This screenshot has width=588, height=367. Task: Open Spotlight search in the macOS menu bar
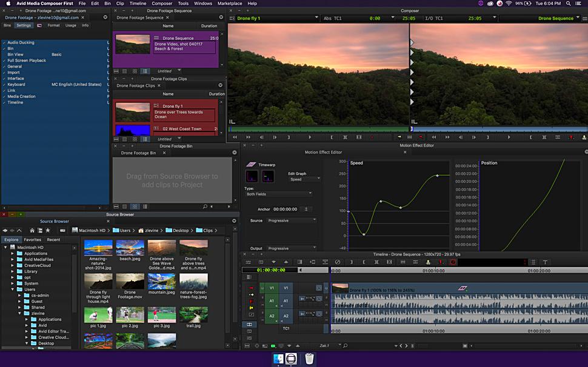pyautogui.click(x=569, y=4)
